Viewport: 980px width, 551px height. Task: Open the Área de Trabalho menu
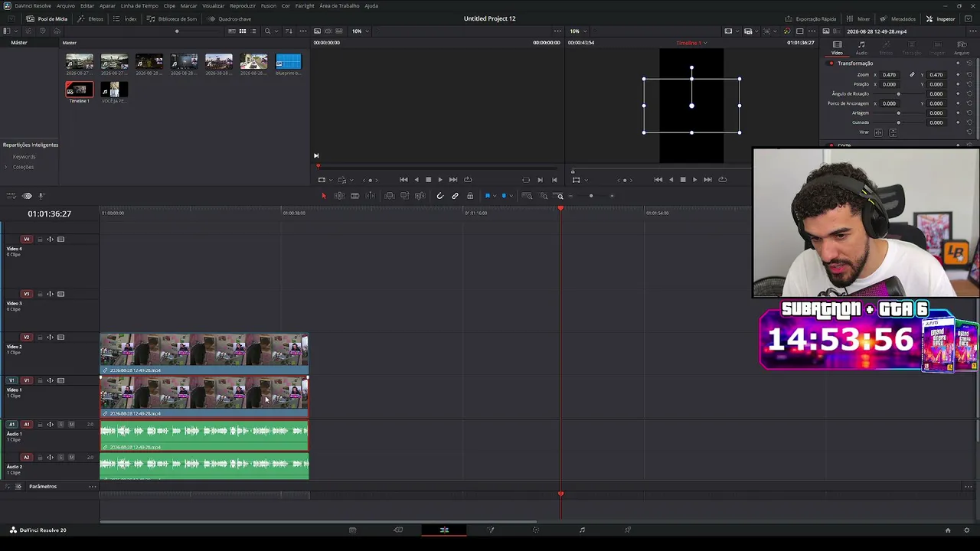pyautogui.click(x=339, y=5)
